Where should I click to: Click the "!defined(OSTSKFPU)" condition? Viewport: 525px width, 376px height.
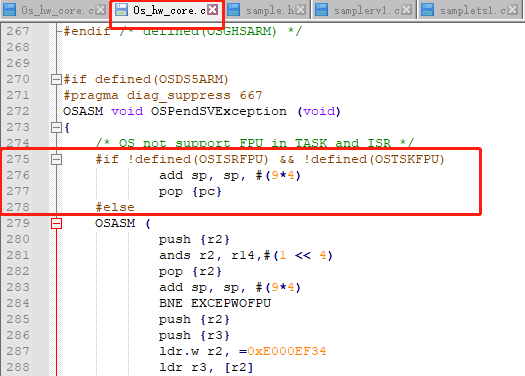374,159
